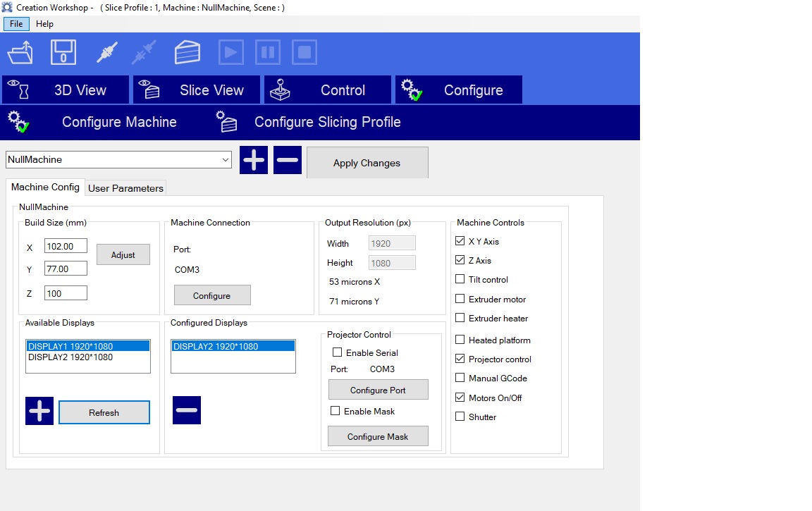The height and width of the screenshot is (511, 812).
Task: Open Configure Slicing Profile
Action: pyautogui.click(x=310, y=122)
